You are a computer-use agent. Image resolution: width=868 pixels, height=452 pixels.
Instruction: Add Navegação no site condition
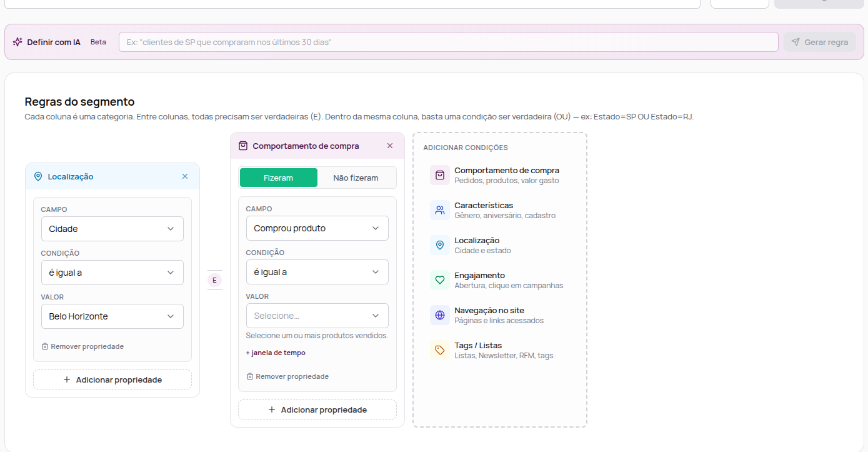click(x=500, y=315)
